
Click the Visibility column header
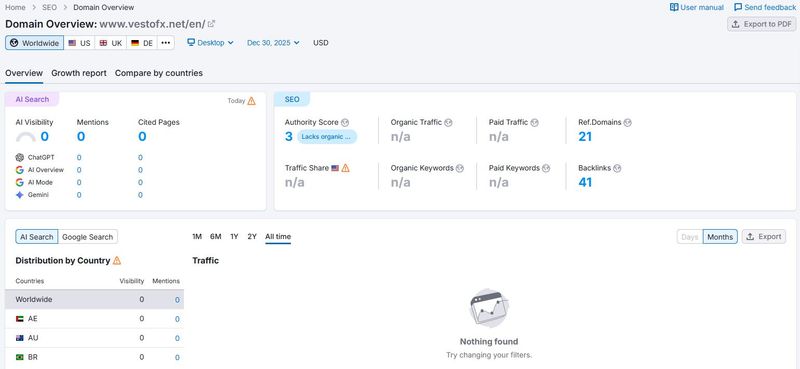[x=132, y=281]
